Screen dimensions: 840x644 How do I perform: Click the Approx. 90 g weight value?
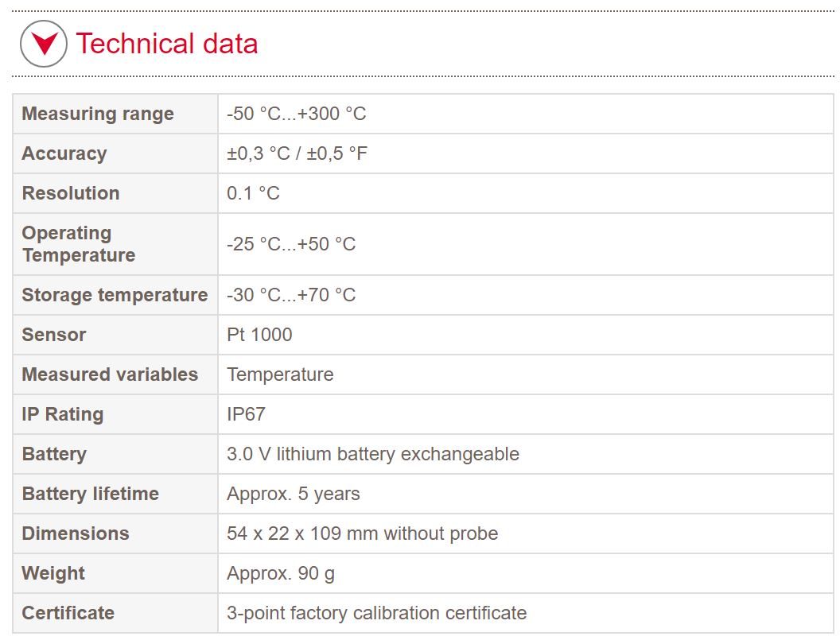280,573
